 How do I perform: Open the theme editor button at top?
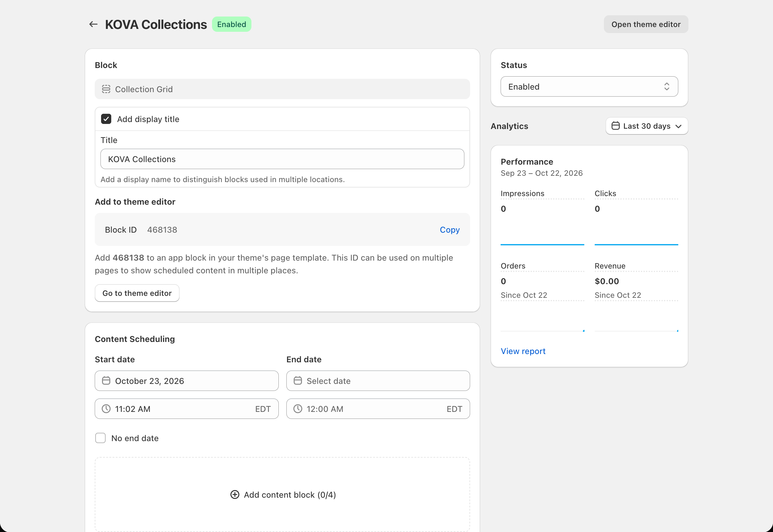(646, 24)
